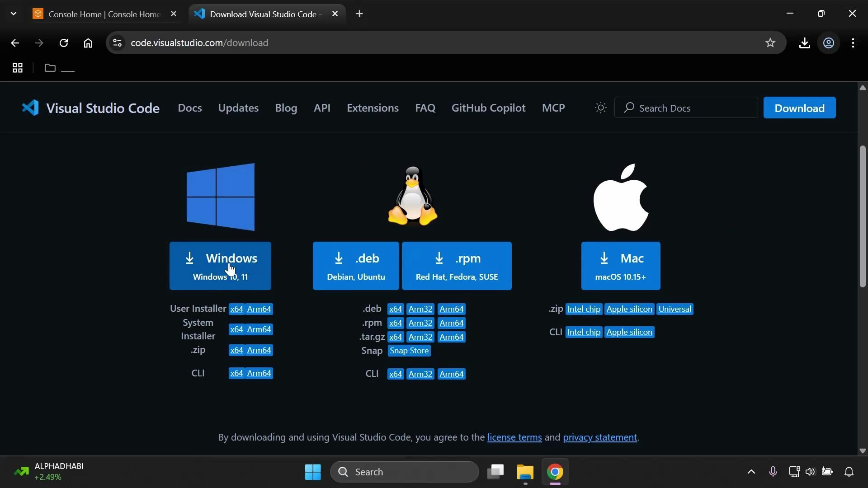The width and height of the screenshot is (868, 488).
Task: Click the back navigation arrow
Action: 15,43
